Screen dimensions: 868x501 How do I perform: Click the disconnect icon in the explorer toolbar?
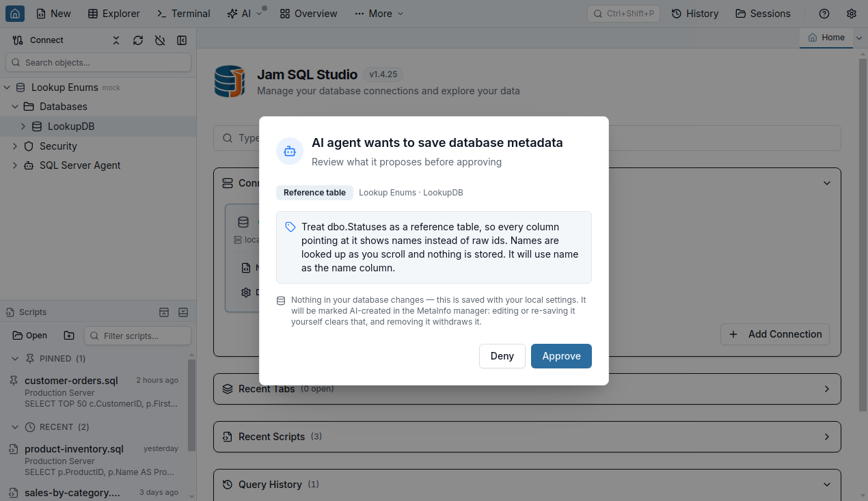click(x=160, y=40)
